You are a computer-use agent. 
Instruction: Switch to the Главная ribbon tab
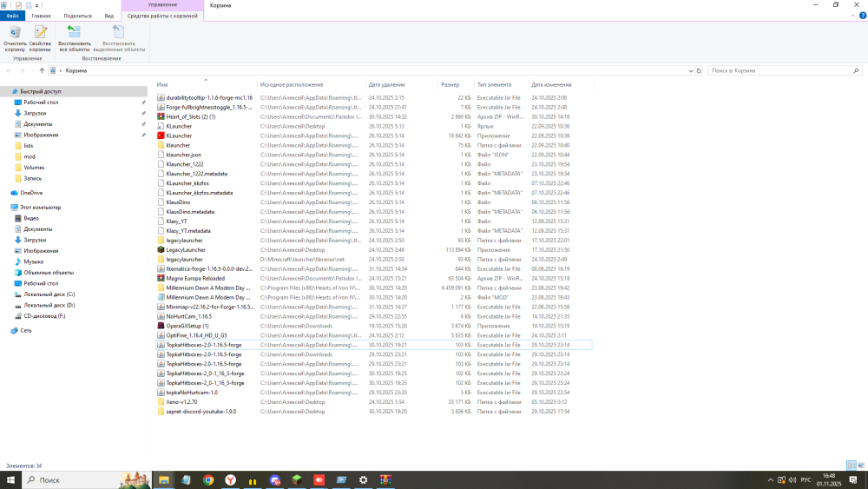point(41,16)
